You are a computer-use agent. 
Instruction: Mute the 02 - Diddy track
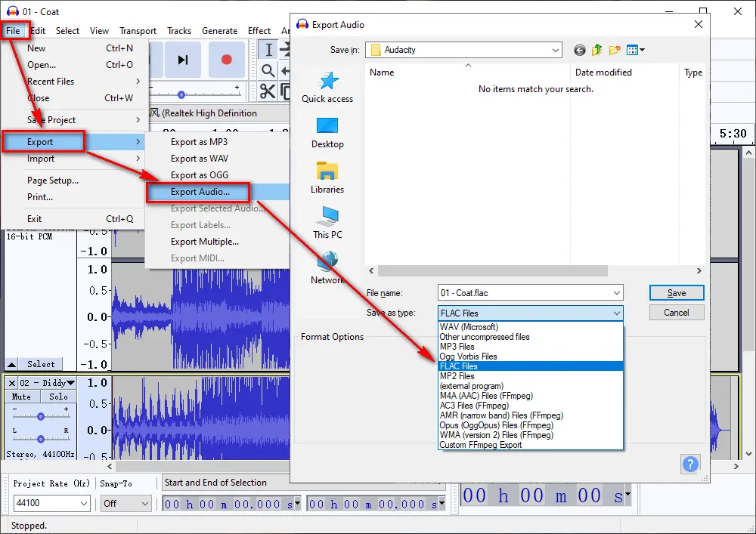click(x=22, y=397)
